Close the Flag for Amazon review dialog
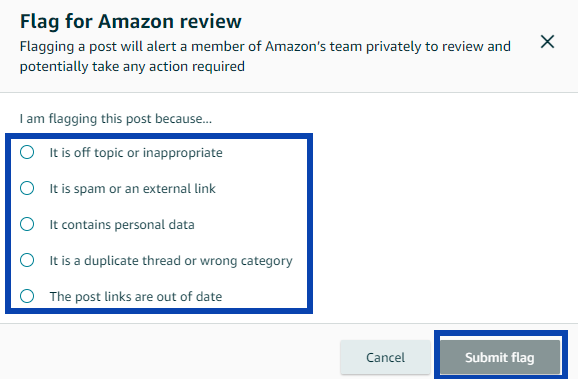 pos(547,42)
